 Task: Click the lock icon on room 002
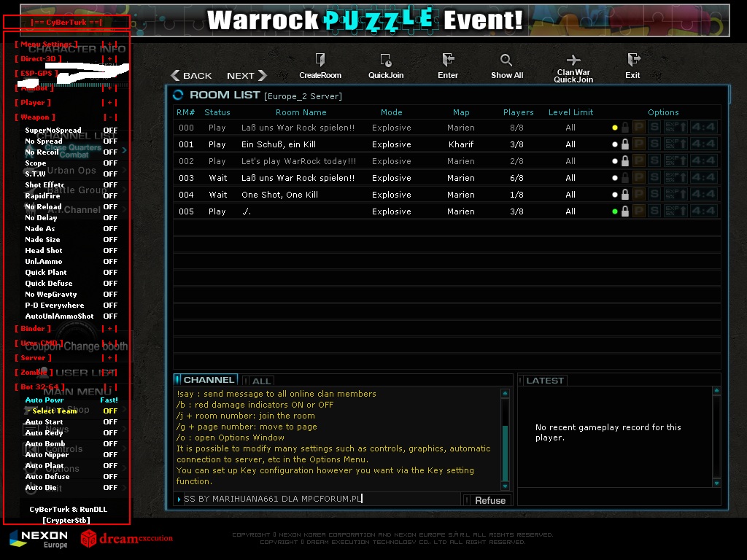coord(625,161)
